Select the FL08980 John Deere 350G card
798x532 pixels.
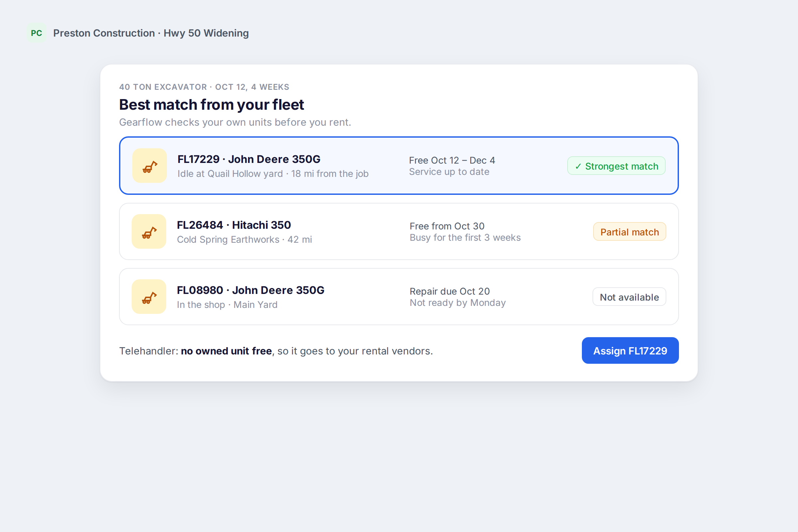pos(399,297)
